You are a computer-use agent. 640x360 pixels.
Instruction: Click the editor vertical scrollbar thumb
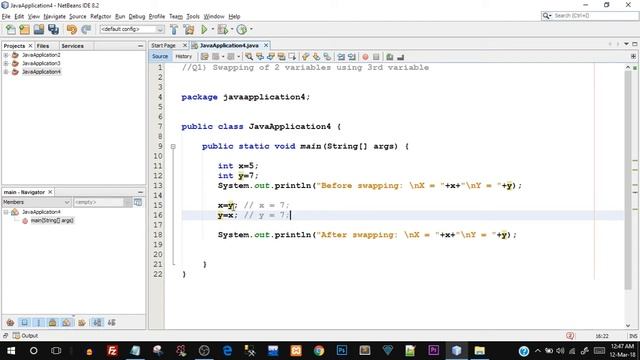click(x=628, y=180)
